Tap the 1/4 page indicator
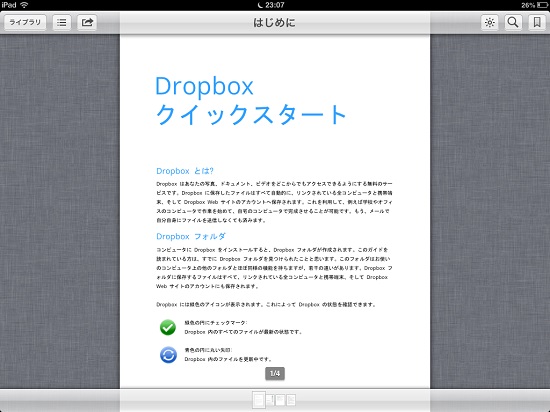Screen dimensions: 550x412 tap(275, 373)
